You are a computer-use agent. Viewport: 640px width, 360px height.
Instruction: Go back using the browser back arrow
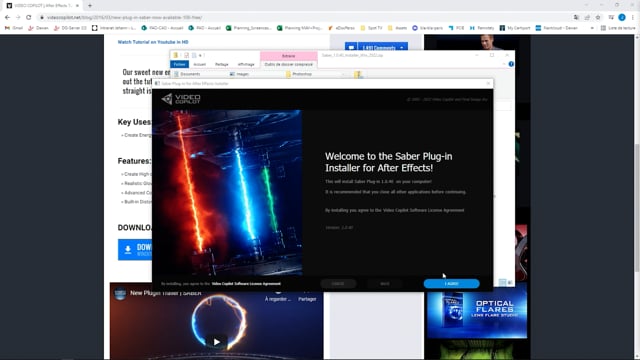click(7, 18)
